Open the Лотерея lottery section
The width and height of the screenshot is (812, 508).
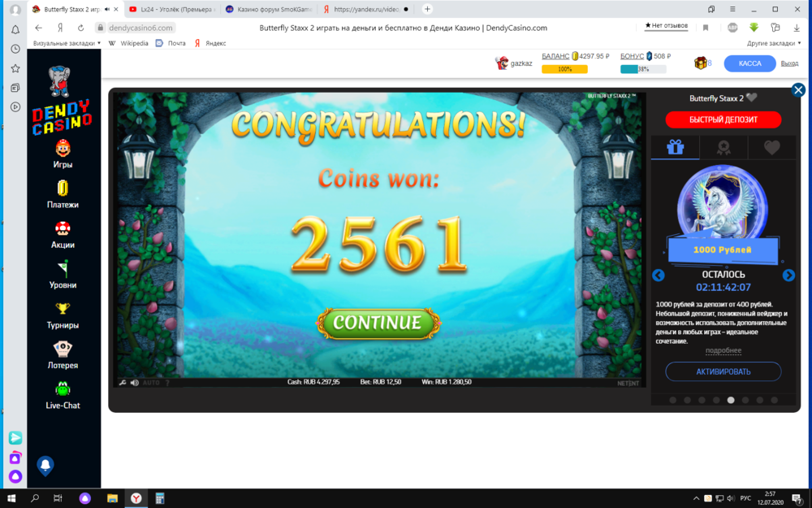click(63, 355)
